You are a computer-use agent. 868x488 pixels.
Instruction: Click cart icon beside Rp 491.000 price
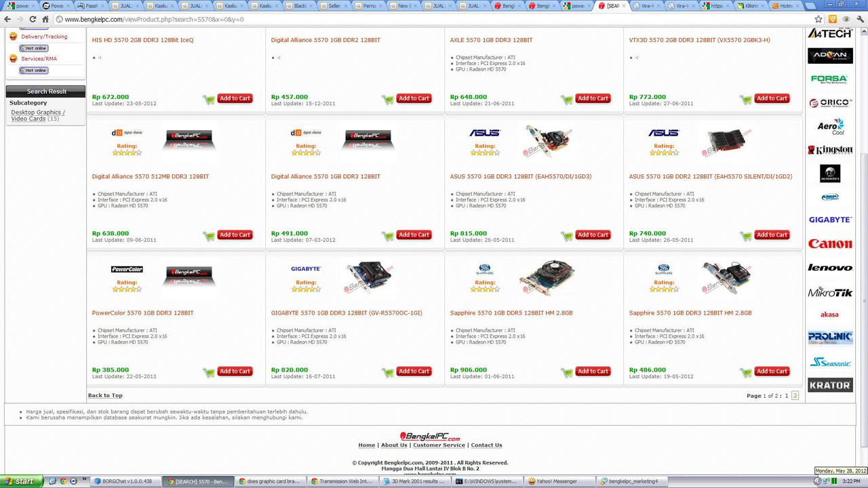[x=388, y=236]
